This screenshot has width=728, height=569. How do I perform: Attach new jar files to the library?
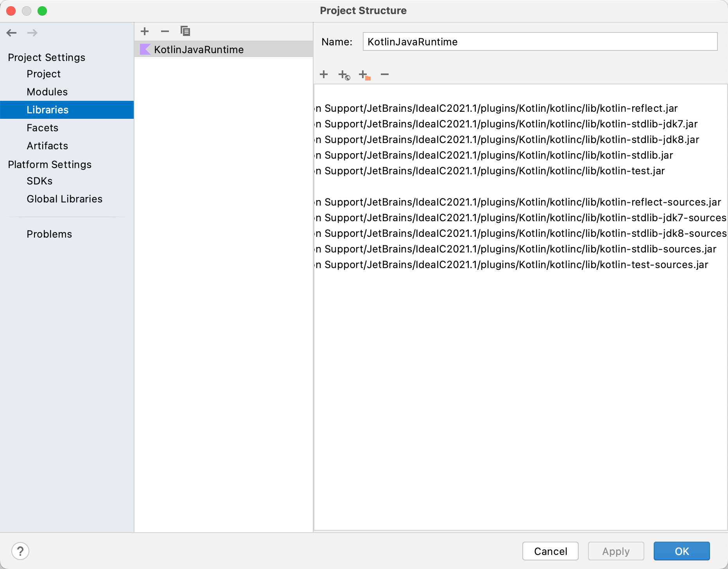324,74
